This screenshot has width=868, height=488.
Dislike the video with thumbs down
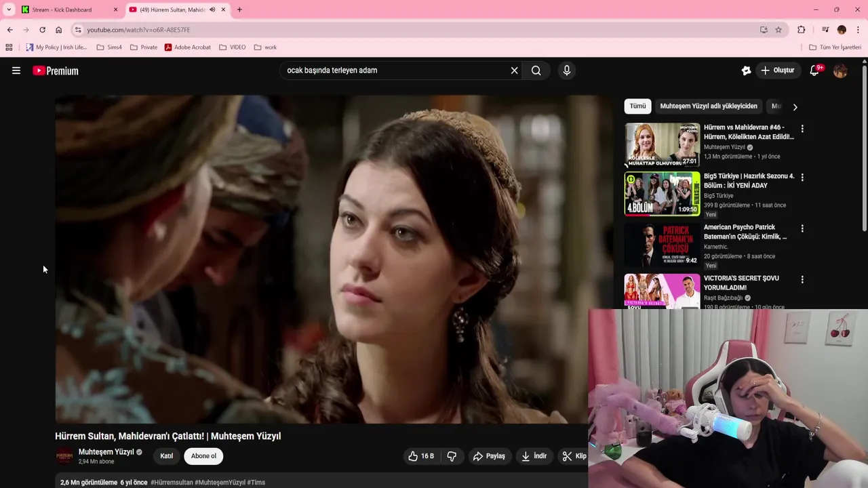pyautogui.click(x=452, y=456)
